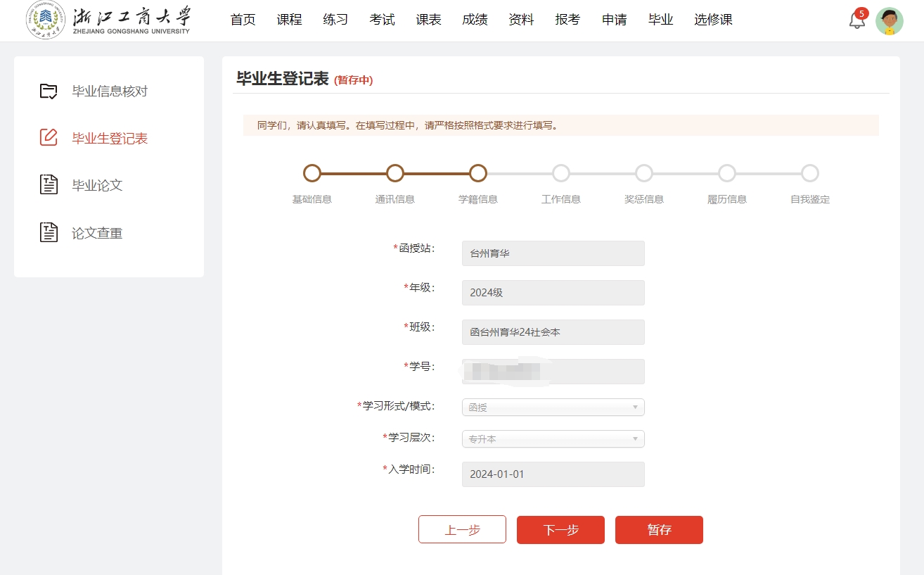Click the 毕业论文 document icon
The width and height of the screenshot is (924, 575).
[x=49, y=185]
